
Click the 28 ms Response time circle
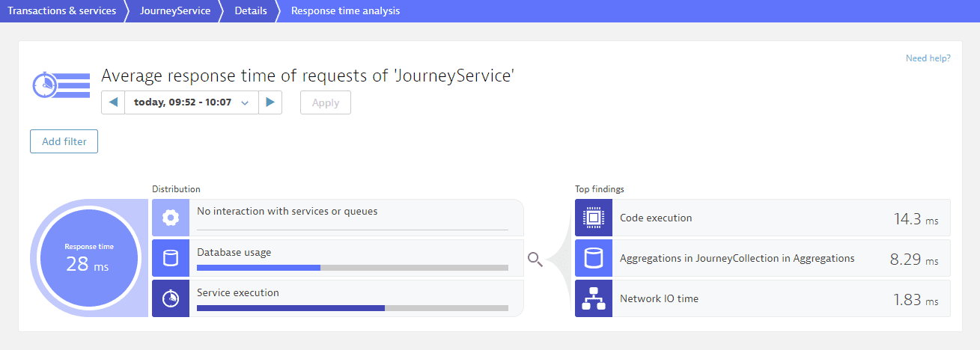click(89, 259)
